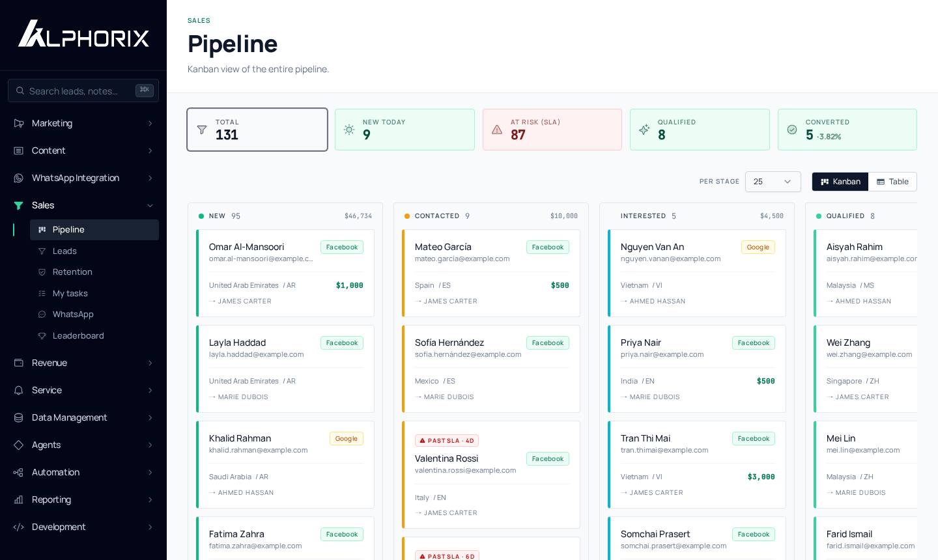Click the Retention shield icon
938x560 pixels.
pos(42,272)
